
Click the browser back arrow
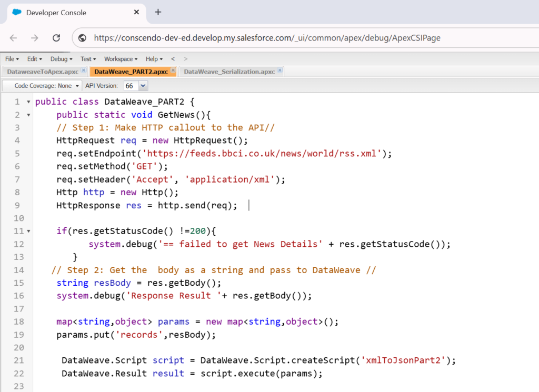point(14,38)
